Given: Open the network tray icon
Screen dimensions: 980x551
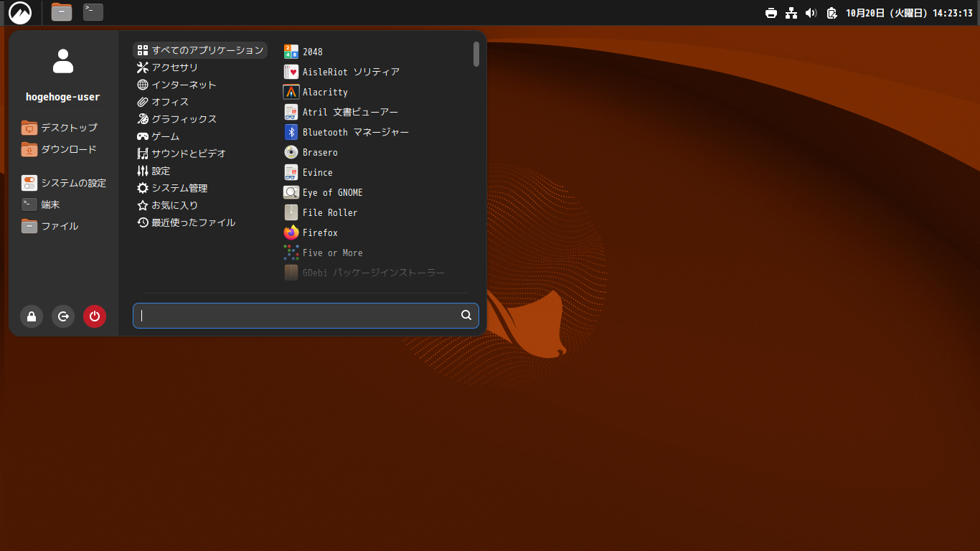Looking at the screenshot, I should click(791, 13).
